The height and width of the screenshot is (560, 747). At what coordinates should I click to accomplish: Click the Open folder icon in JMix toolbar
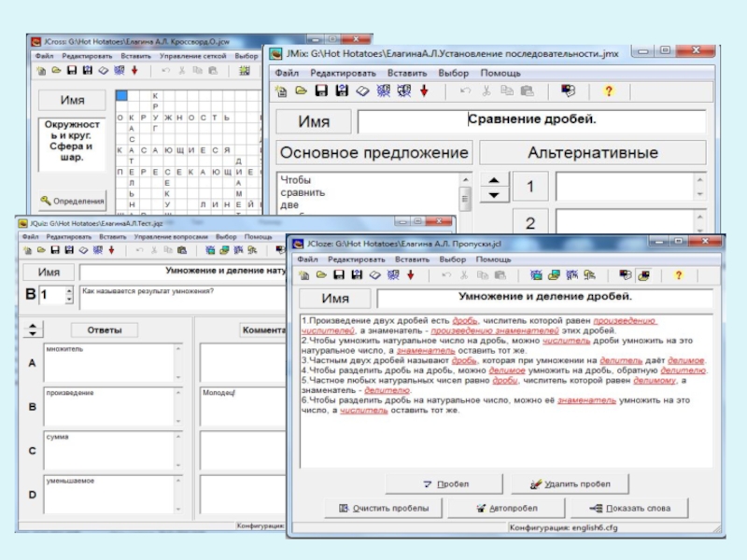coord(301,91)
